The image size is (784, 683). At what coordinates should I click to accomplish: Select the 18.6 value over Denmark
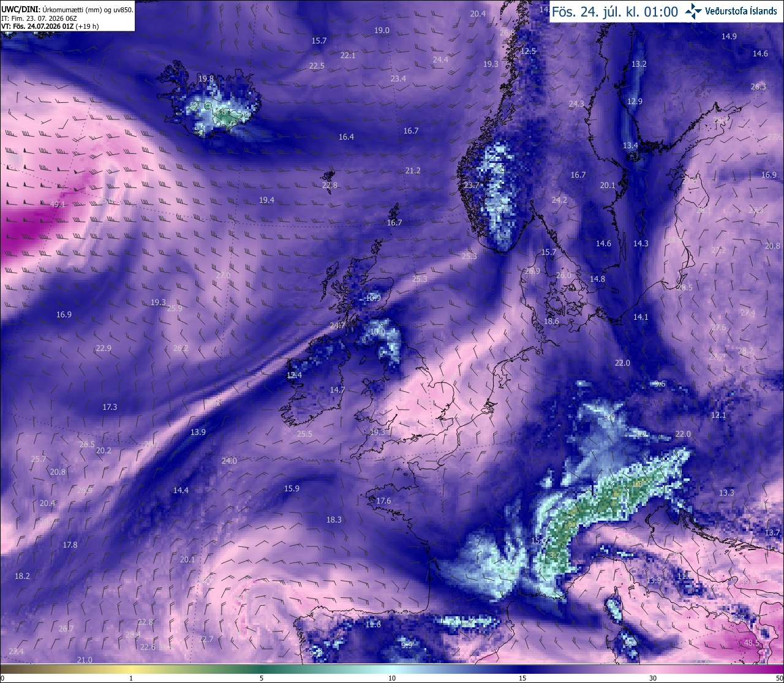[551, 321]
